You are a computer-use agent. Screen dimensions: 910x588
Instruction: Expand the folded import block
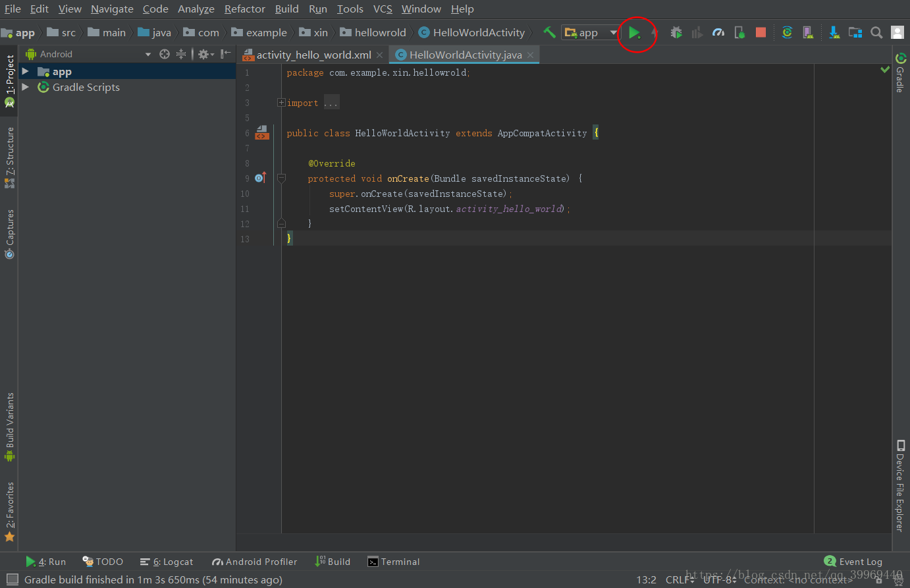coord(281,103)
